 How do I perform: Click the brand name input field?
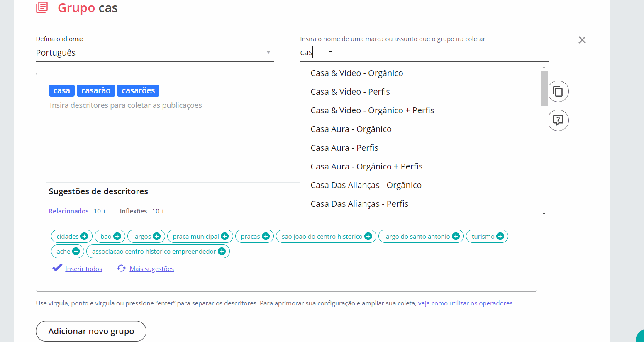coord(424,53)
